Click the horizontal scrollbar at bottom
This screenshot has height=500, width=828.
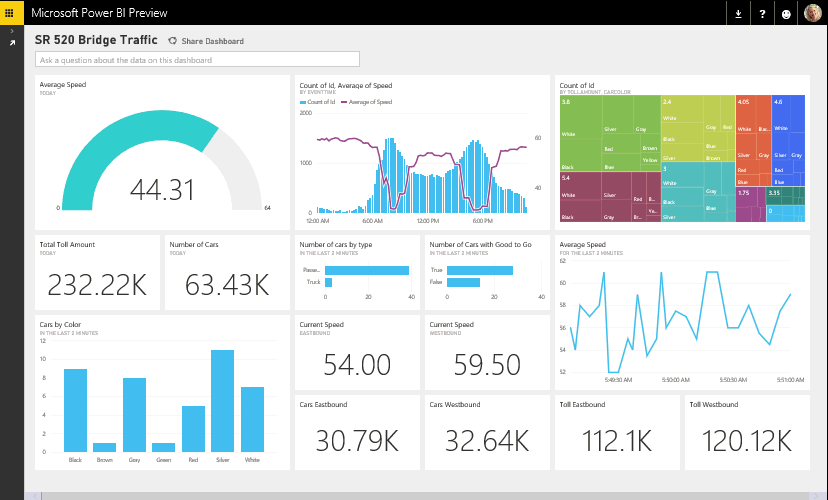coord(420,495)
